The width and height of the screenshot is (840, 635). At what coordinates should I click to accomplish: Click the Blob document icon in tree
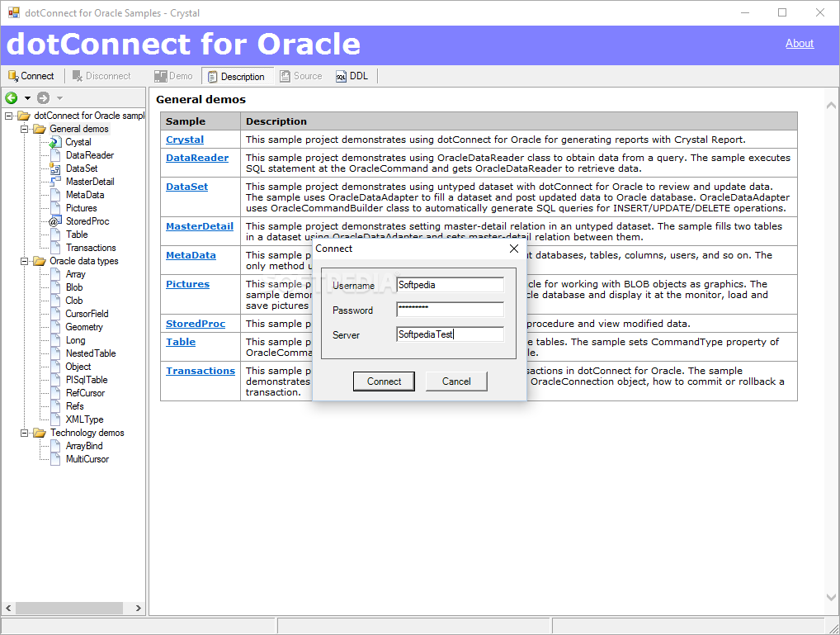[x=55, y=287]
